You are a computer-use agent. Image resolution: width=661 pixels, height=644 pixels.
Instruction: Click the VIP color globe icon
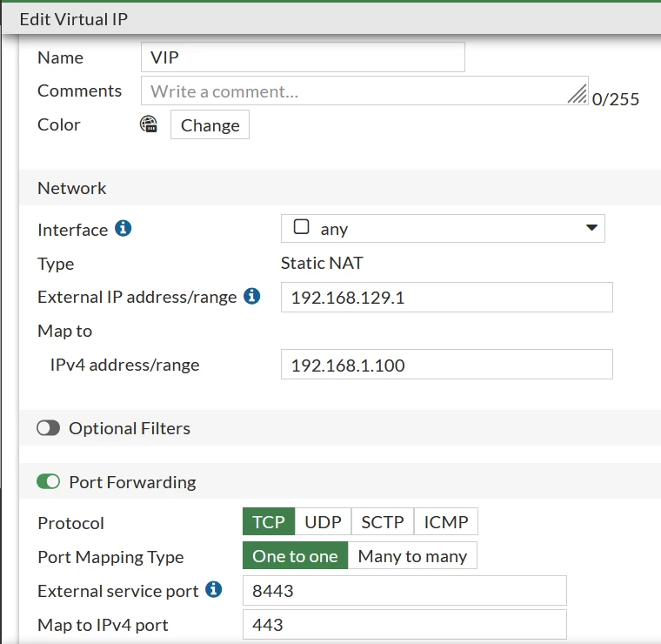[149, 124]
